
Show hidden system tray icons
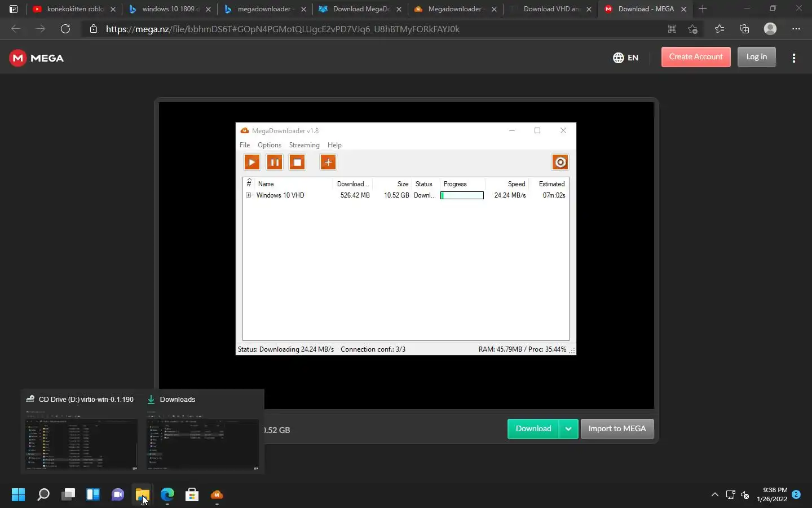point(715,495)
